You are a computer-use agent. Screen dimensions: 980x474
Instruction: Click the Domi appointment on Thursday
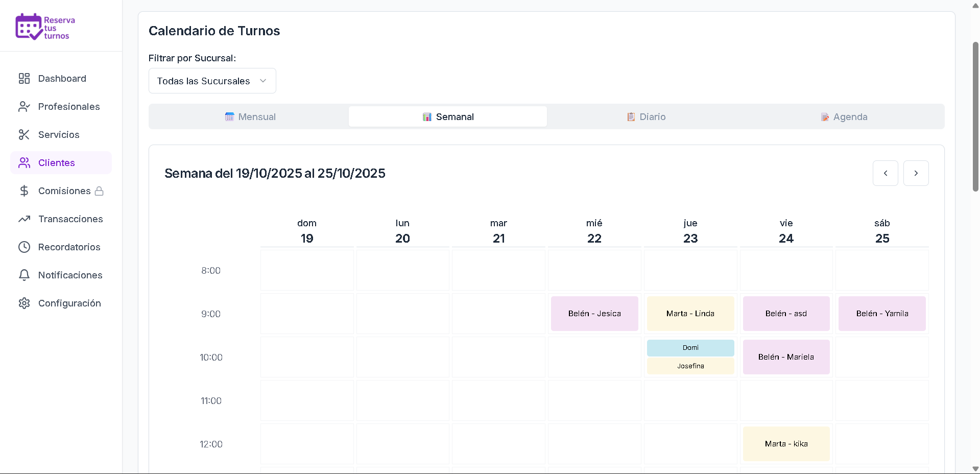(x=690, y=348)
